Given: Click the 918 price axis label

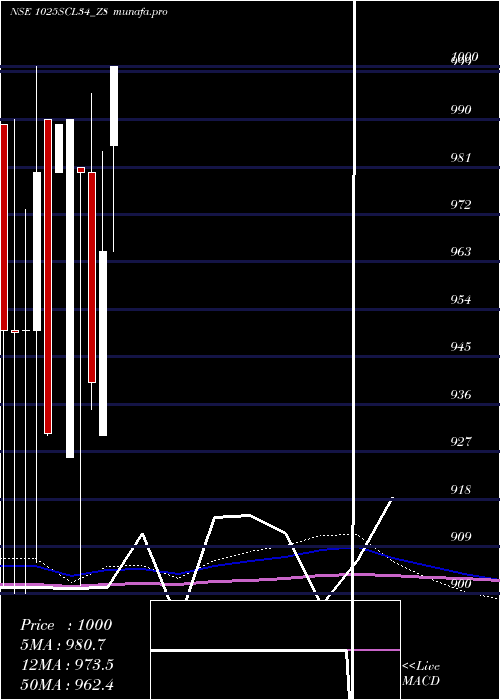Looking at the screenshot, I should (x=461, y=490).
